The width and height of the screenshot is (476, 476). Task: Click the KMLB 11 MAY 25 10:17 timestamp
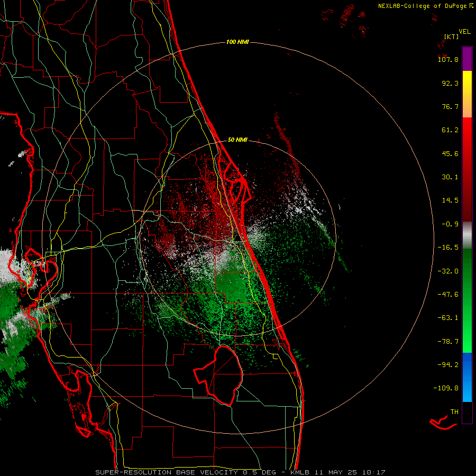[338, 472]
